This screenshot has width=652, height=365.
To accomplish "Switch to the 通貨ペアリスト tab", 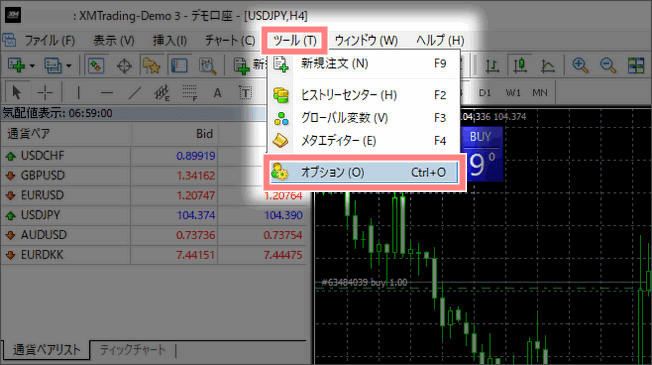I will click(46, 350).
